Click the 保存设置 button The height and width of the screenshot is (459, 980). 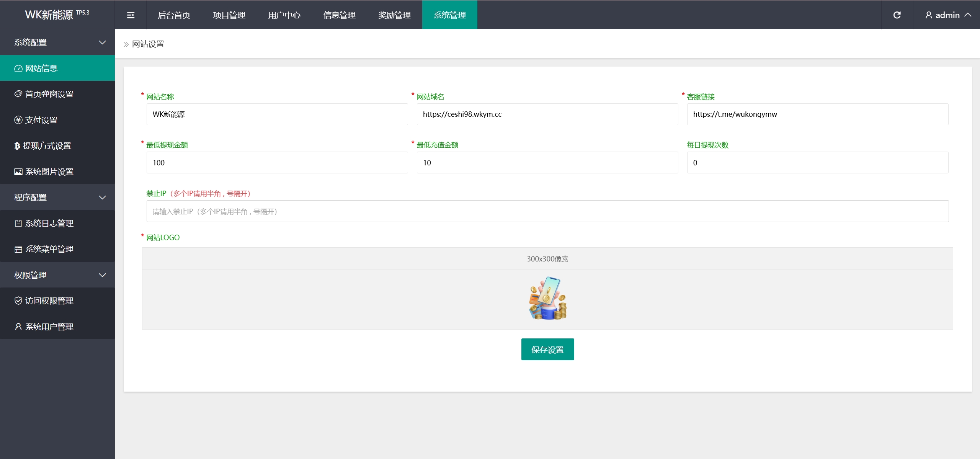547,350
